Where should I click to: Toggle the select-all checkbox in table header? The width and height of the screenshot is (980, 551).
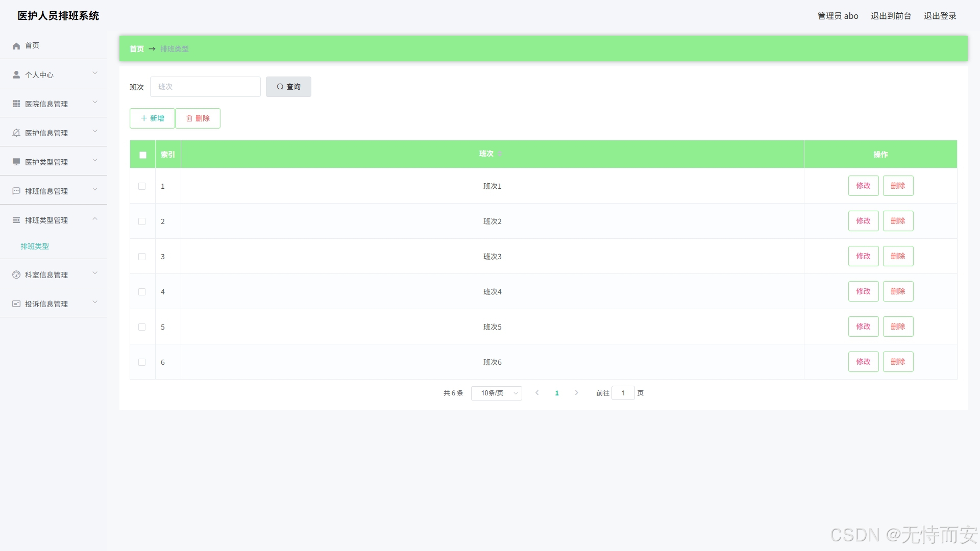(x=143, y=155)
